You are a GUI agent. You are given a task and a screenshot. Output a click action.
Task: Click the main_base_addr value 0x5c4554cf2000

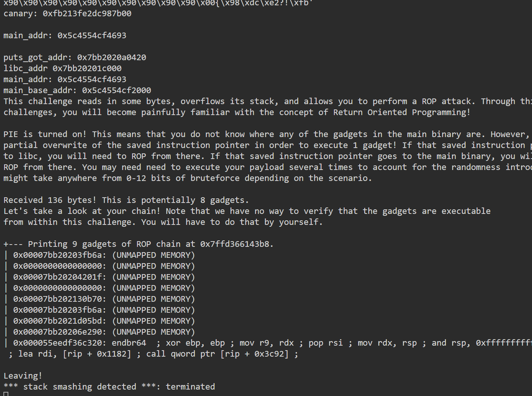click(x=117, y=90)
